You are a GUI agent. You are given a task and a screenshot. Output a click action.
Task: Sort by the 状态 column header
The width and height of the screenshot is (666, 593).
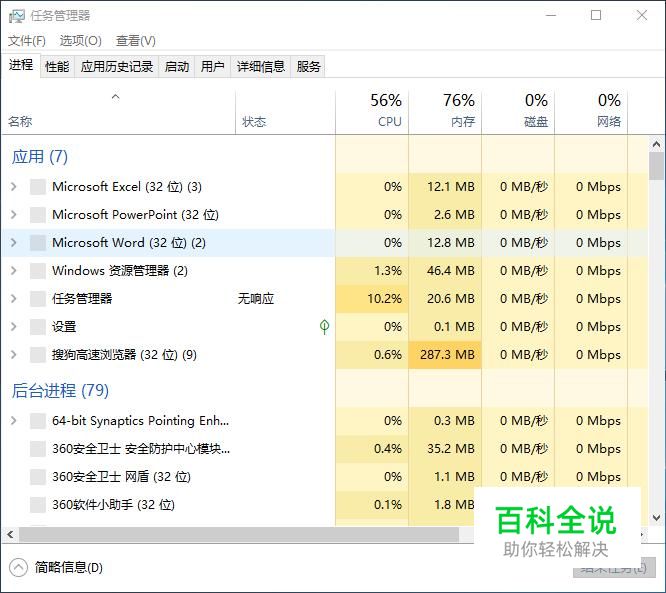(x=285, y=112)
